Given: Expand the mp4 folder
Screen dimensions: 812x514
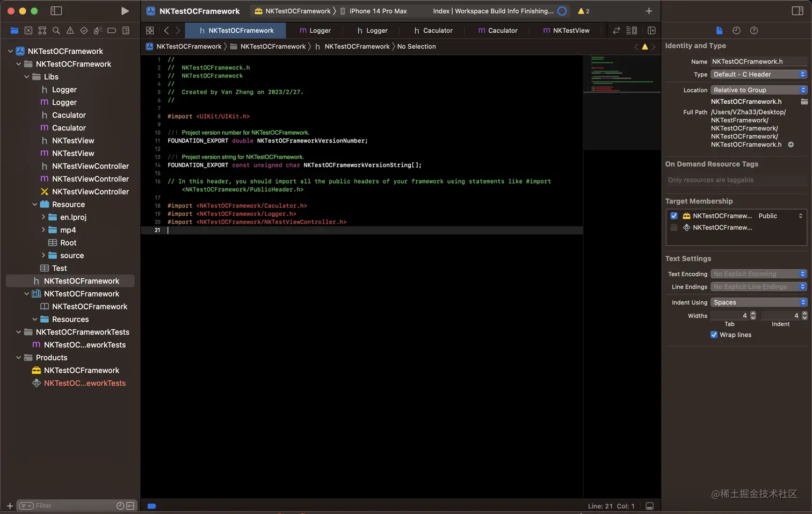Looking at the screenshot, I should [43, 230].
